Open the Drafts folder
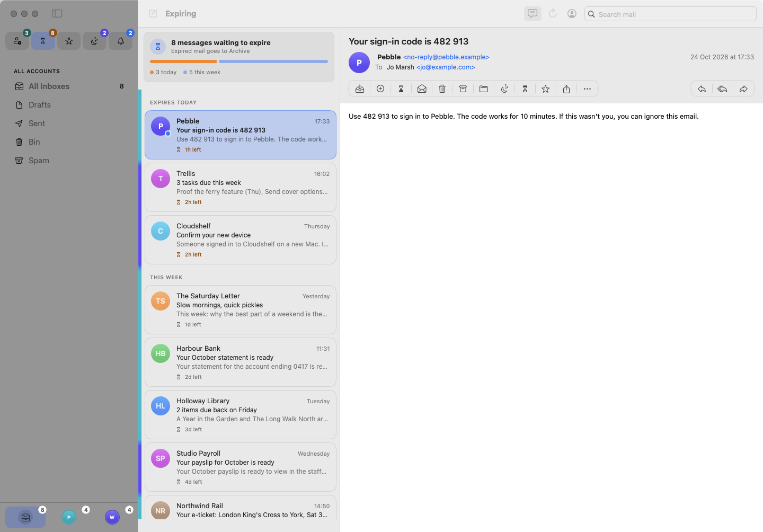The width and height of the screenshot is (763, 532). pos(69,105)
